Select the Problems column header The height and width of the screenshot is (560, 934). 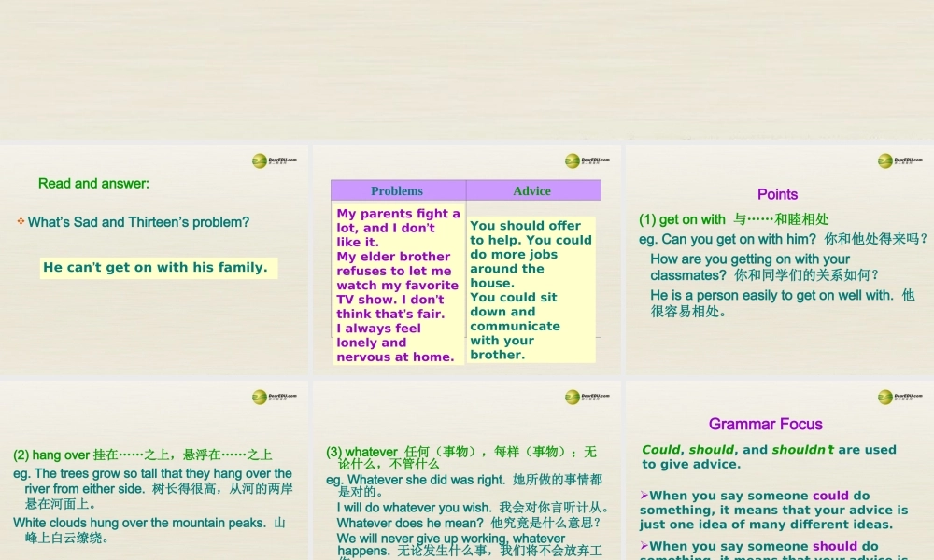[x=397, y=190]
